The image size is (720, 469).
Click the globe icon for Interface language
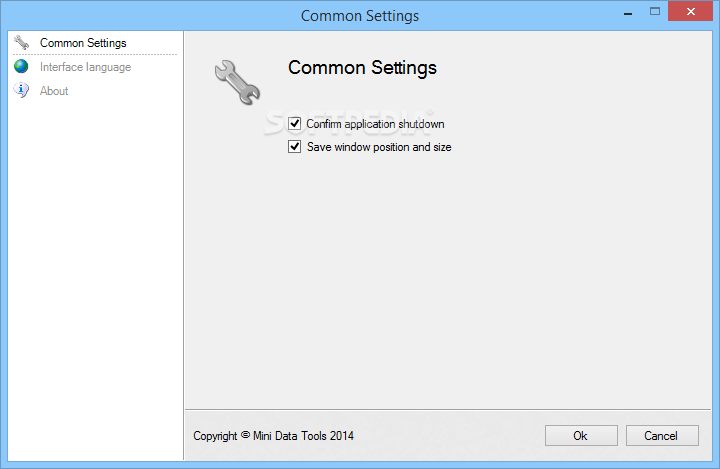pyautogui.click(x=21, y=67)
